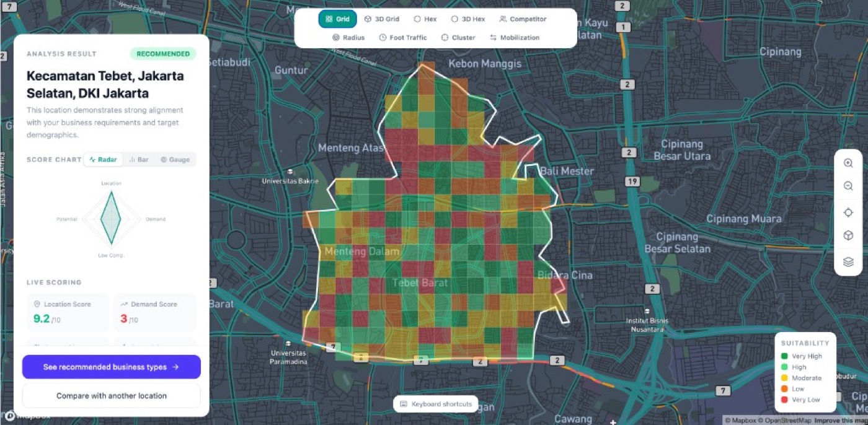Screen dimensions: 868x425
Task: Open the Cluster view
Action: pyautogui.click(x=458, y=37)
